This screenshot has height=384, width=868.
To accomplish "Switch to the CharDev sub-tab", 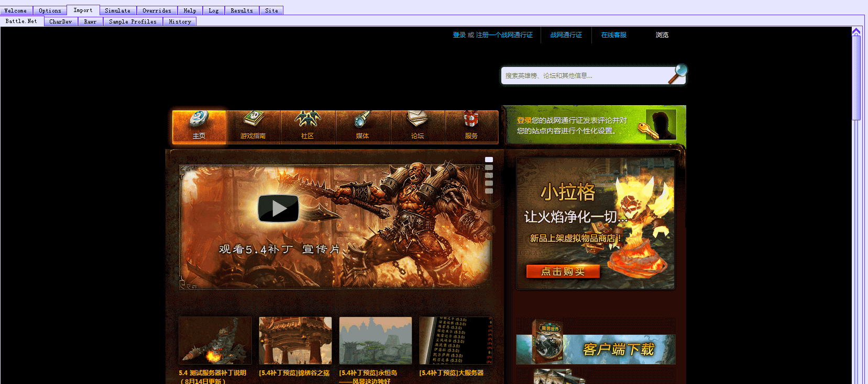I will tap(61, 21).
